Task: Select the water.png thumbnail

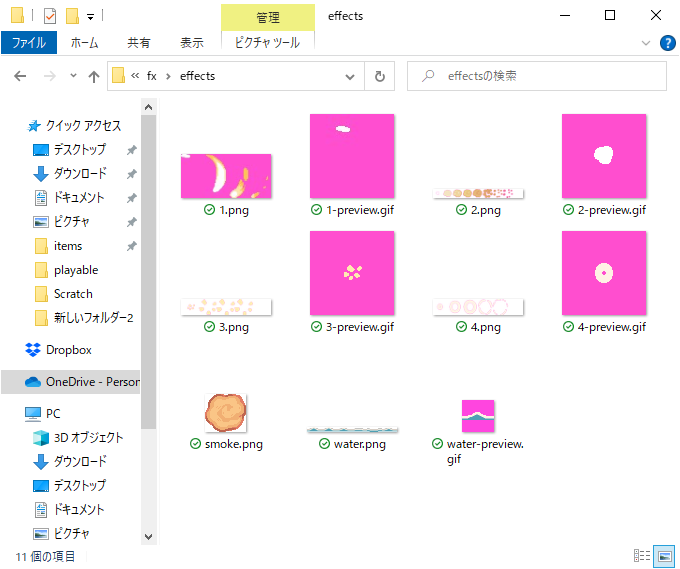Action: click(x=352, y=430)
